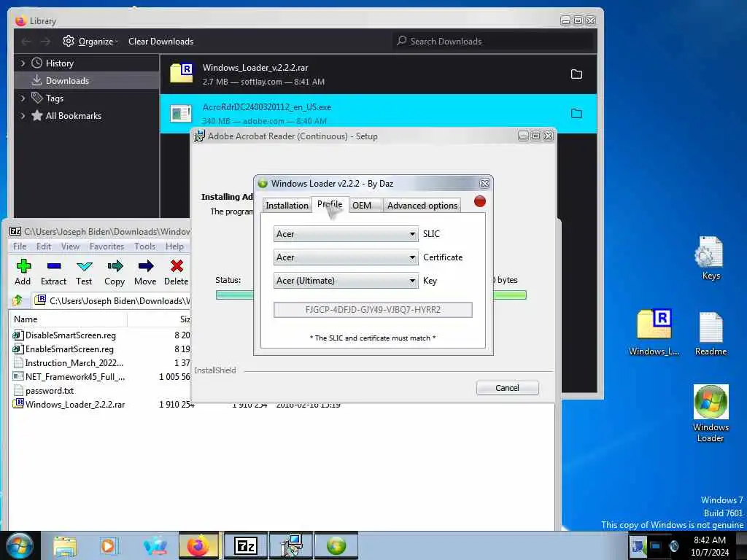Expand the History tree item in Library
The image size is (747, 560).
pyautogui.click(x=23, y=63)
